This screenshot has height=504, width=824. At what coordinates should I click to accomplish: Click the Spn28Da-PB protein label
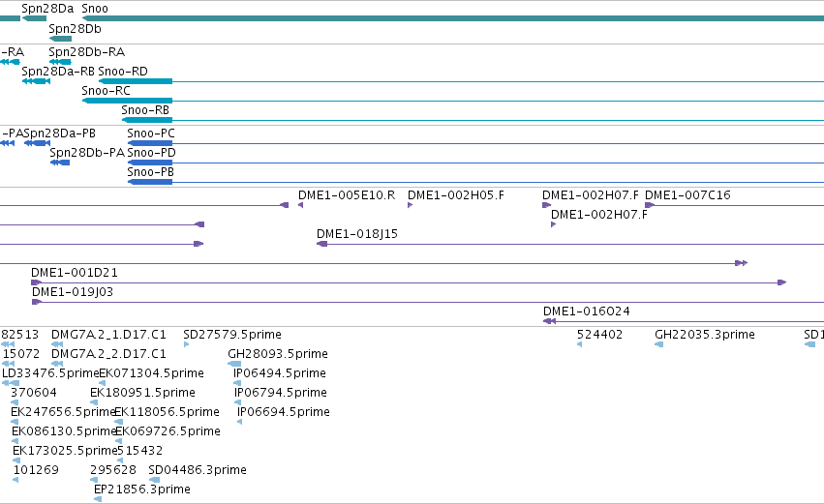(x=59, y=133)
